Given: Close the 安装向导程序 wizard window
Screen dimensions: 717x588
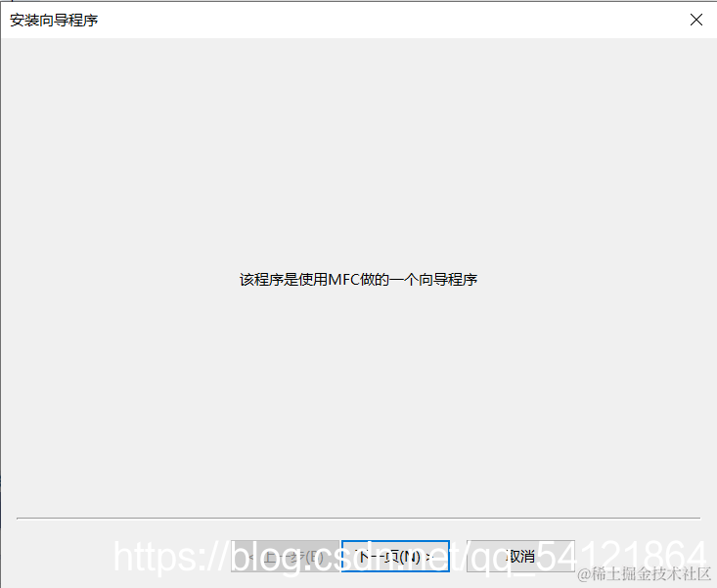Looking at the screenshot, I should tap(695, 20).
